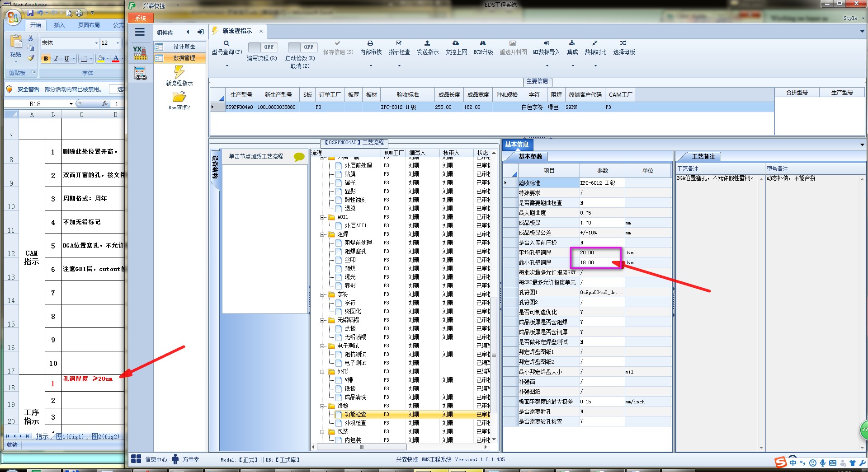Viewport: 868px width, 472px height.
Task: Open 信息中心 in the status bar
Action: [149, 459]
